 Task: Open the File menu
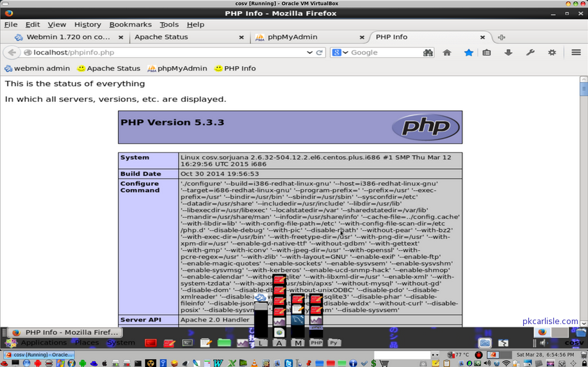tap(11, 25)
